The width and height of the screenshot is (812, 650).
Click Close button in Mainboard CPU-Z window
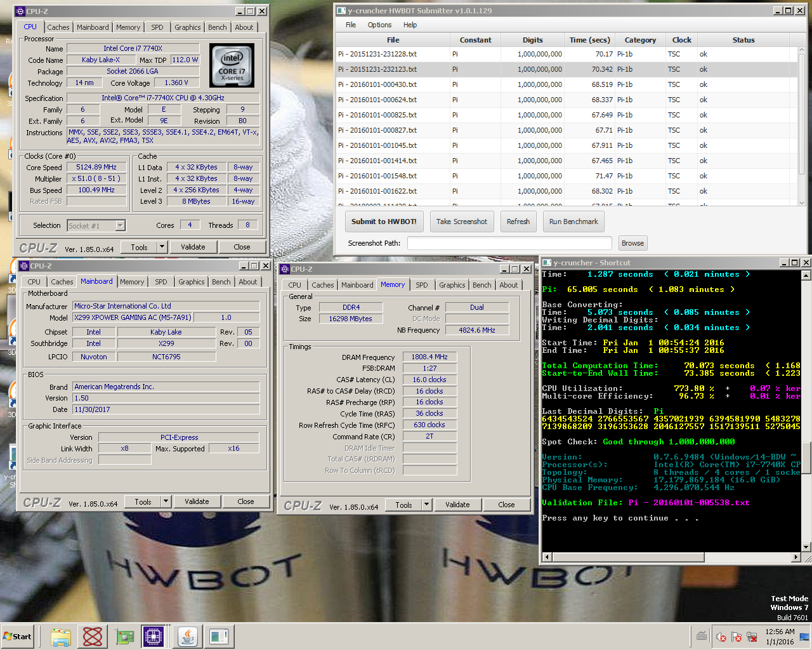pyautogui.click(x=246, y=501)
